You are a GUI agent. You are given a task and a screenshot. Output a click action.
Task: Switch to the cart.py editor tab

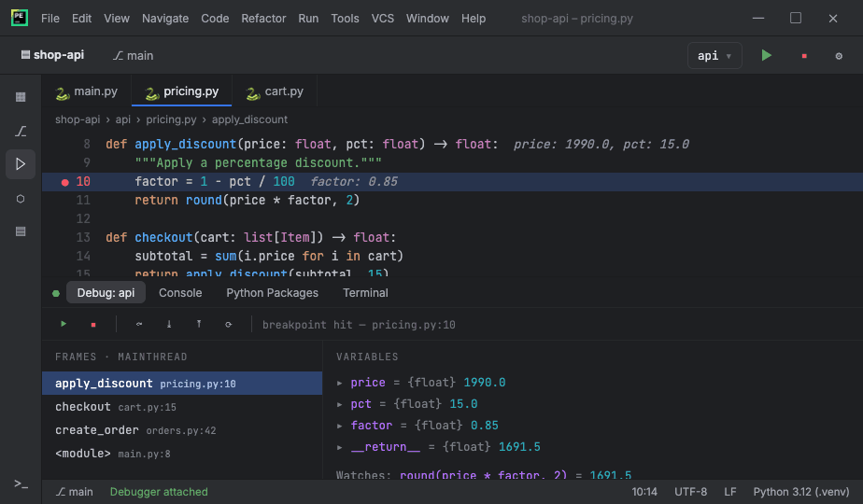[275, 91]
